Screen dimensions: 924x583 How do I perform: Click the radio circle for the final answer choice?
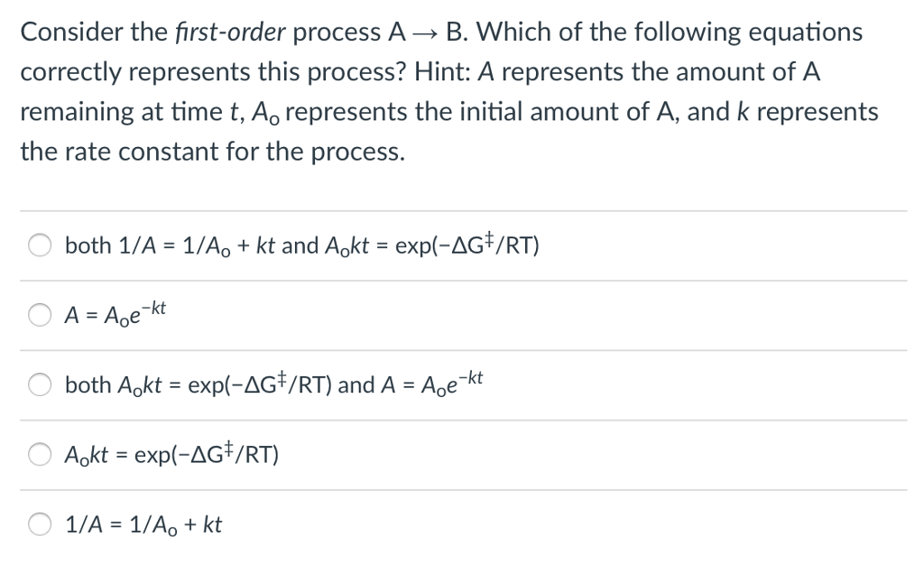pos(40,523)
